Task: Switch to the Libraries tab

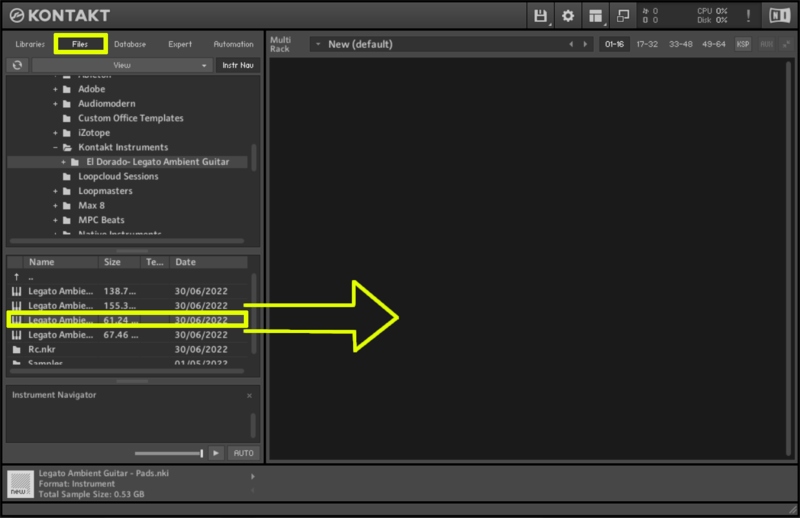Action: pyautogui.click(x=30, y=44)
